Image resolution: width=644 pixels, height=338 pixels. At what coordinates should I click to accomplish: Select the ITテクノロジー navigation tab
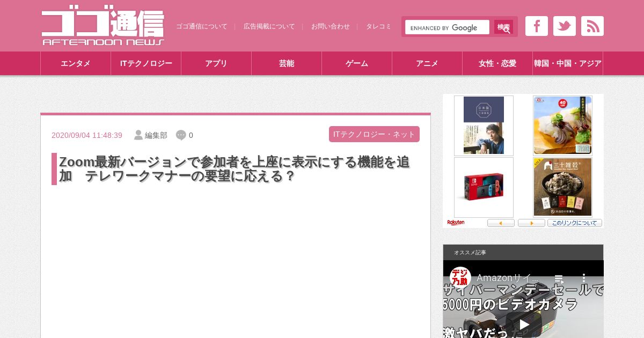coord(146,63)
